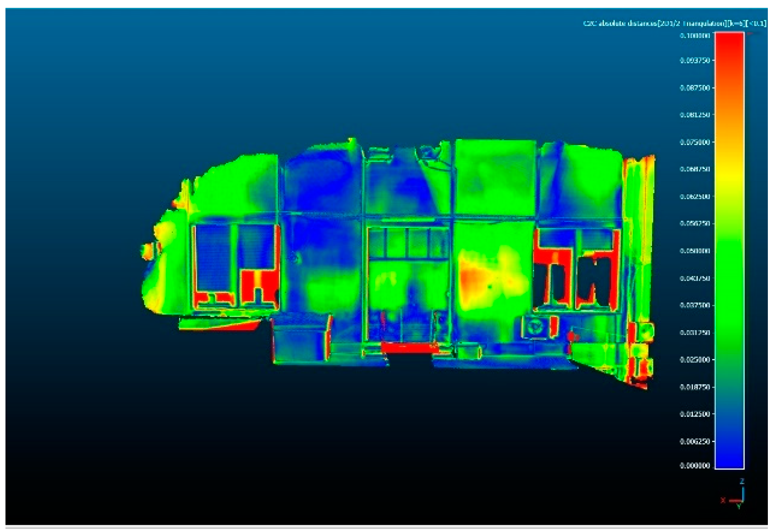Click the left window with red lower panes
Screen dimensions: 774x532
point(236,266)
